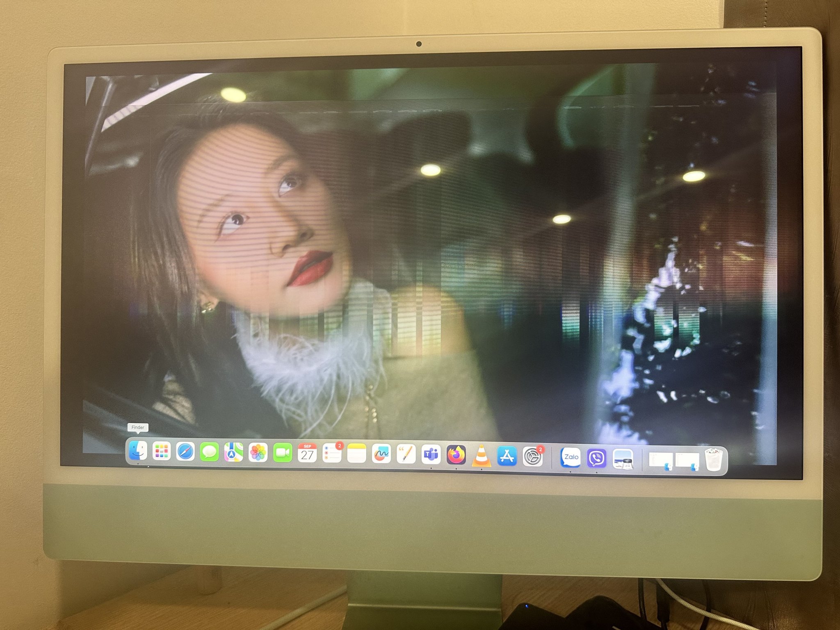Open Finder from the Dock

tap(138, 451)
